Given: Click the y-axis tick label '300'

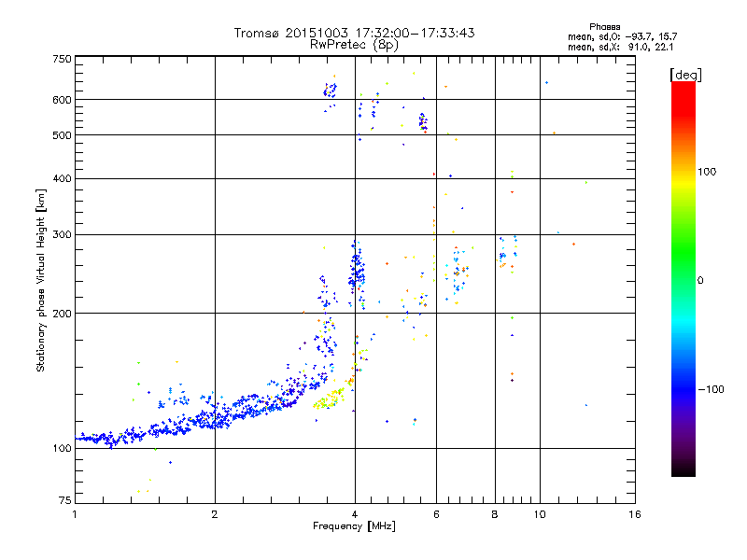Looking at the screenshot, I should 62,234.
